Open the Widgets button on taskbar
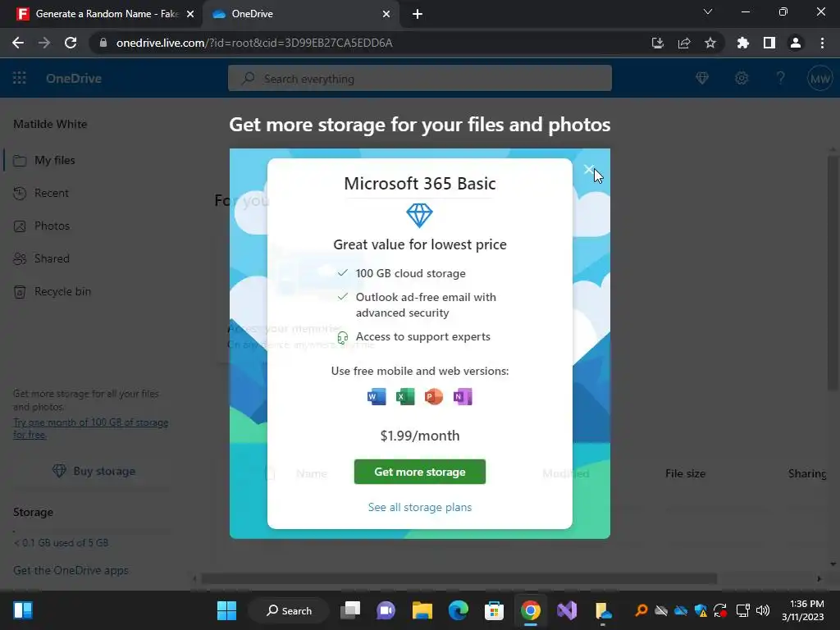Image resolution: width=840 pixels, height=630 pixels. coord(23,610)
